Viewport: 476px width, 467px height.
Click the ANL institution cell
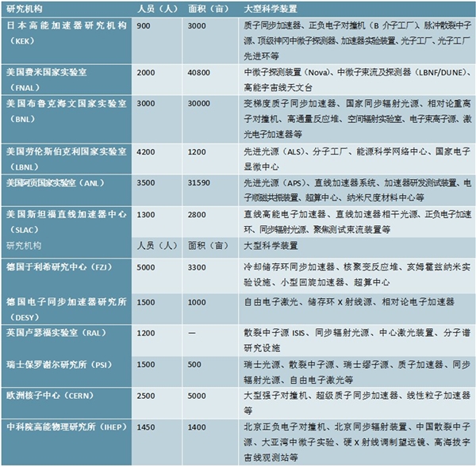(67, 190)
